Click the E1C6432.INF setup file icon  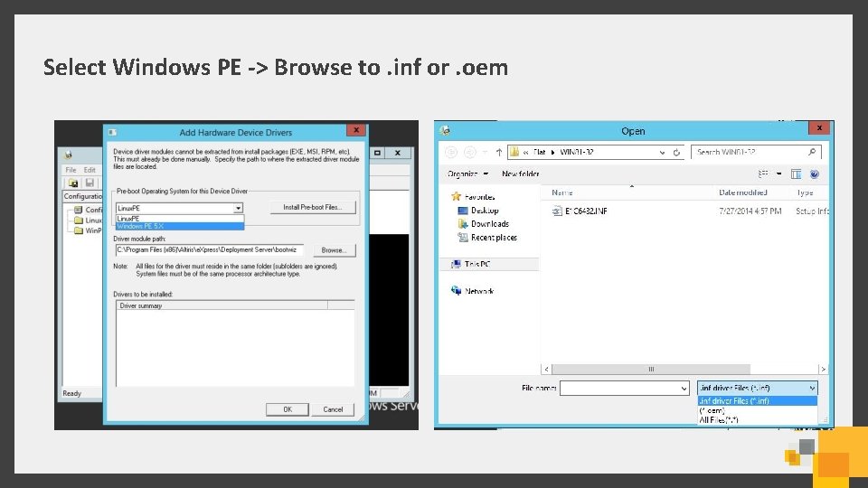tap(557, 211)
